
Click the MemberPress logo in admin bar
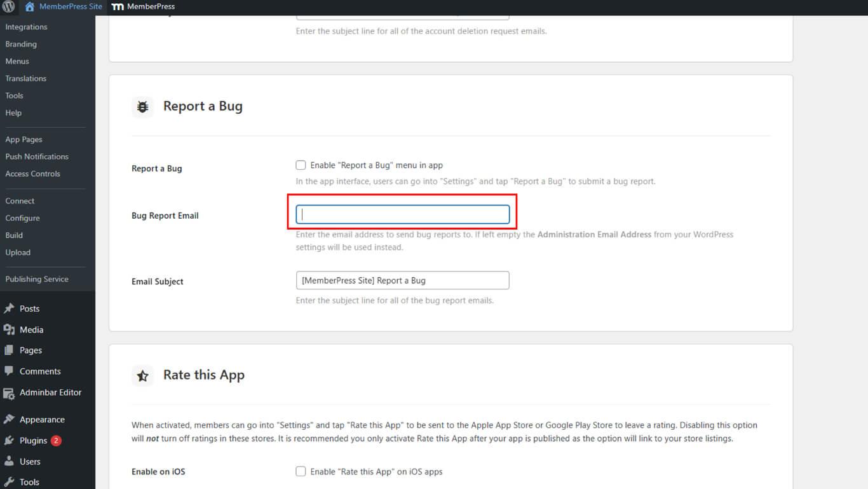coord(118,7)
